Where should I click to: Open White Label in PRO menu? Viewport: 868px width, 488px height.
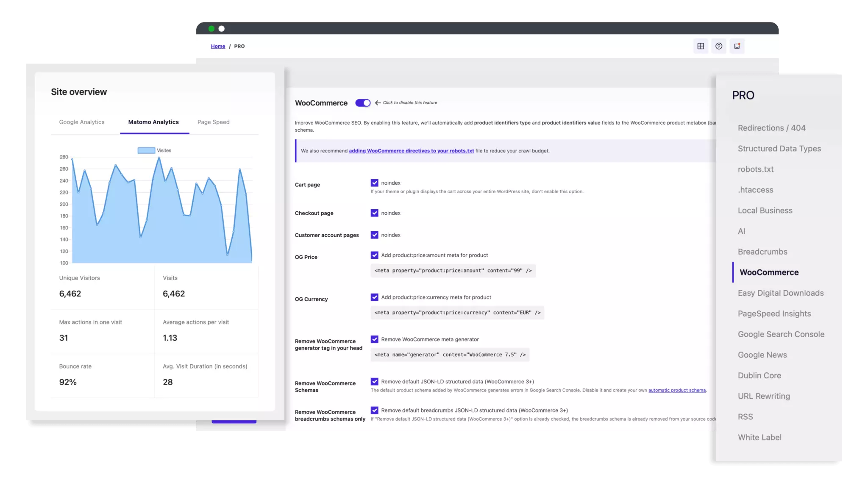click(759, 438)
